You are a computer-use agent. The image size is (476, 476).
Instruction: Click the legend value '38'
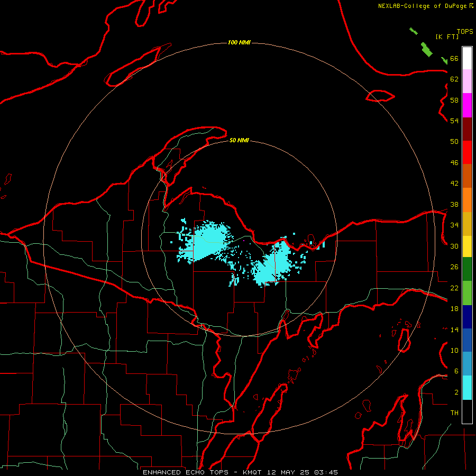(x=454, y=204)
